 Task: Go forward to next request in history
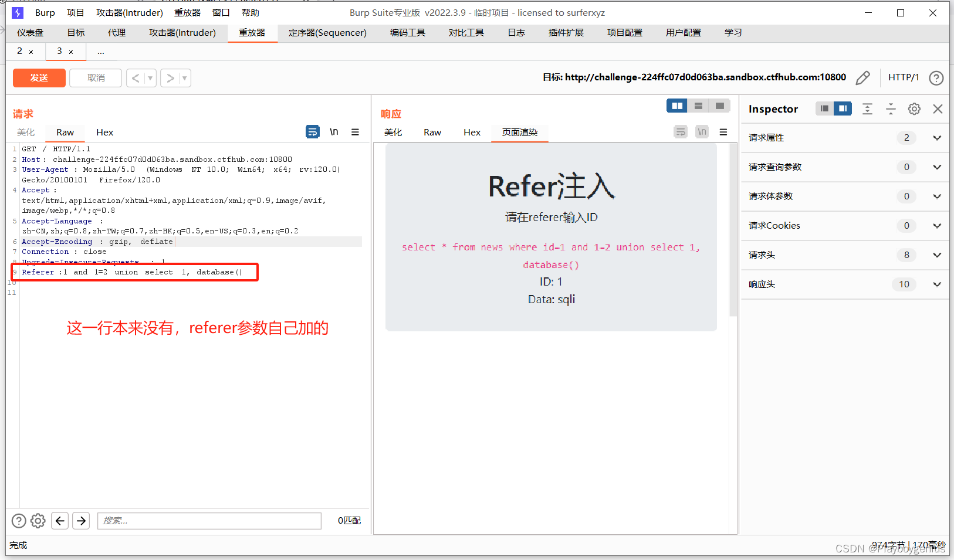pyautogui.click(x=170, y=78)
